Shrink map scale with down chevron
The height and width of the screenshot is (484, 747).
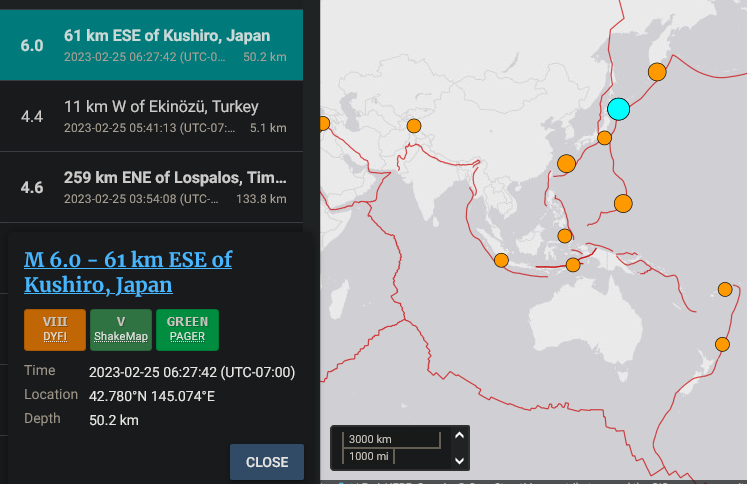tap(459, 461)
